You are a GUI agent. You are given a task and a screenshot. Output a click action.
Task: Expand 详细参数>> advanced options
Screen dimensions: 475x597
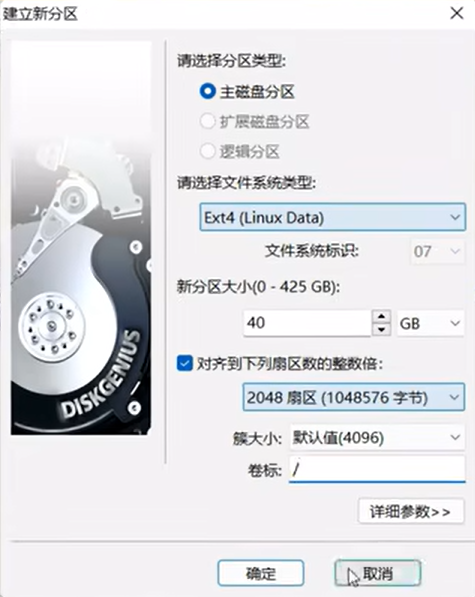pyautogui.click(x=411, y=511)
